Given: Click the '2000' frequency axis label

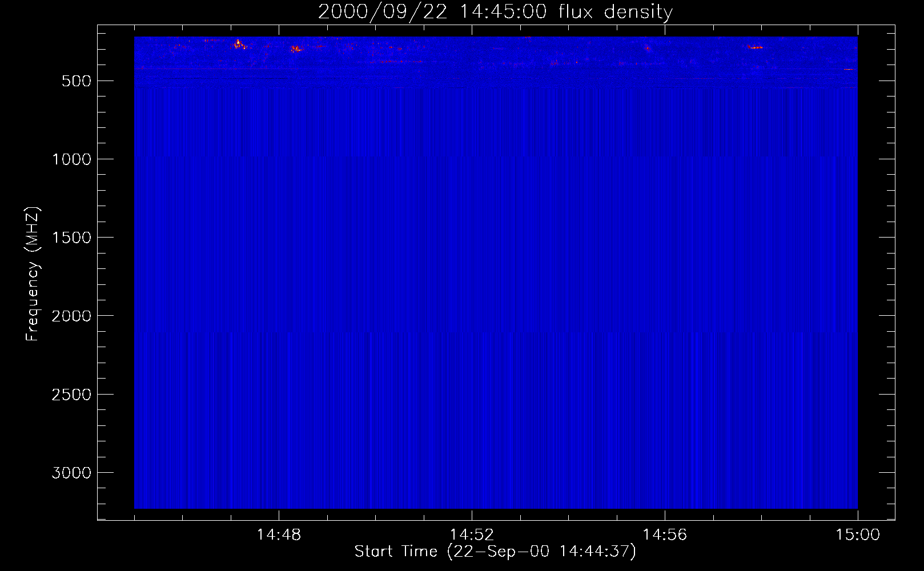Looking at the screenshot, I should 72,316.
